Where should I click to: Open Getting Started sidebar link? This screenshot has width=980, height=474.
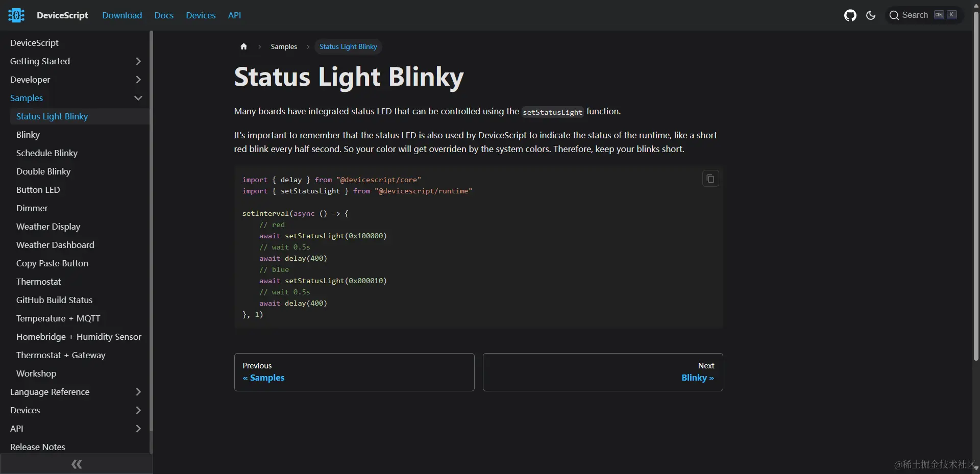point(40,61)
